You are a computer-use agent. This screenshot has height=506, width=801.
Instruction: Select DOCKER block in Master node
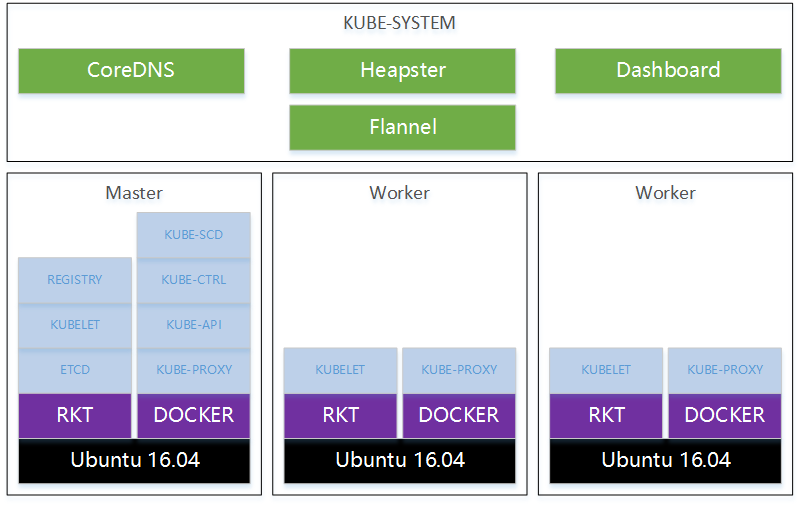point(194,416)
